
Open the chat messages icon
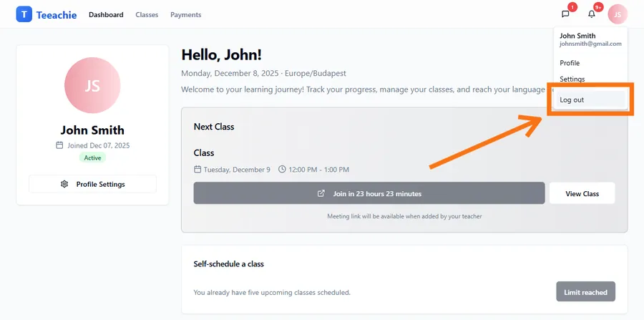pos(565,14)
